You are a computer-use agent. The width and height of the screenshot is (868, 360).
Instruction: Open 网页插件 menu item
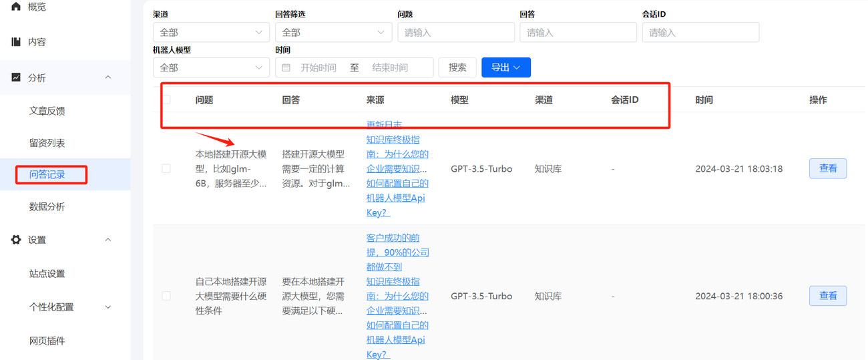pyautogui.click(x=47, y=341)
